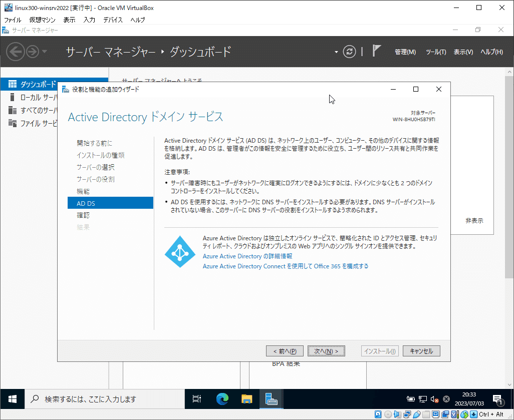Screen dimensions: 514x420
Task: Click VirtualBox hard disk status icon
Action: coord(378,414)
